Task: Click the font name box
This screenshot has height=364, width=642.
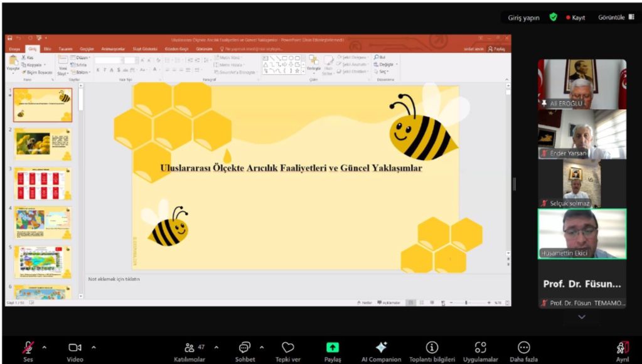Action: tap(109, 60)
